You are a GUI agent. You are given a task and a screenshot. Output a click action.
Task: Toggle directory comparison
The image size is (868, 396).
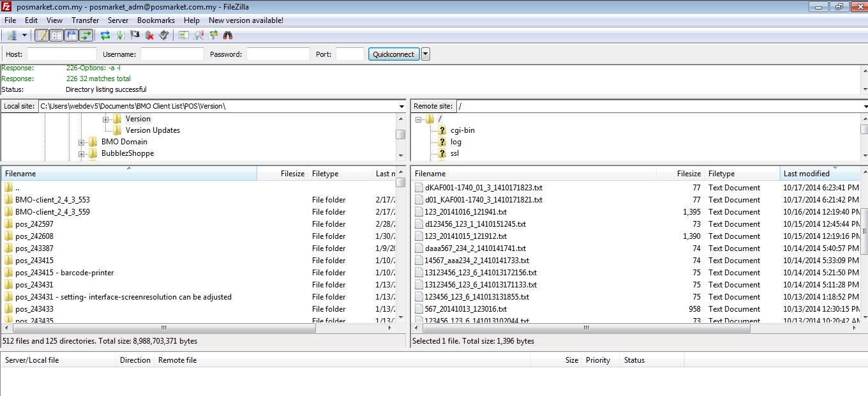pyautogui.click(x=198, y=35)
